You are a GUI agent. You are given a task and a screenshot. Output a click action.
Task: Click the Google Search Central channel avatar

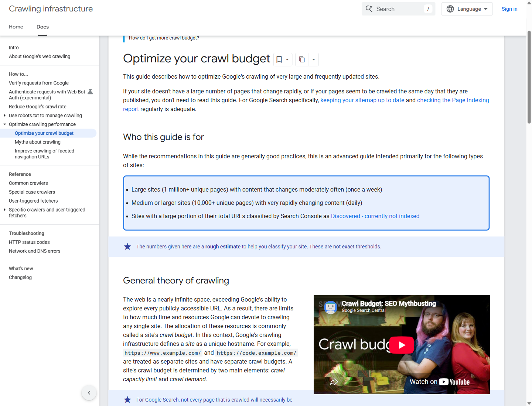(x=331, y=307)
